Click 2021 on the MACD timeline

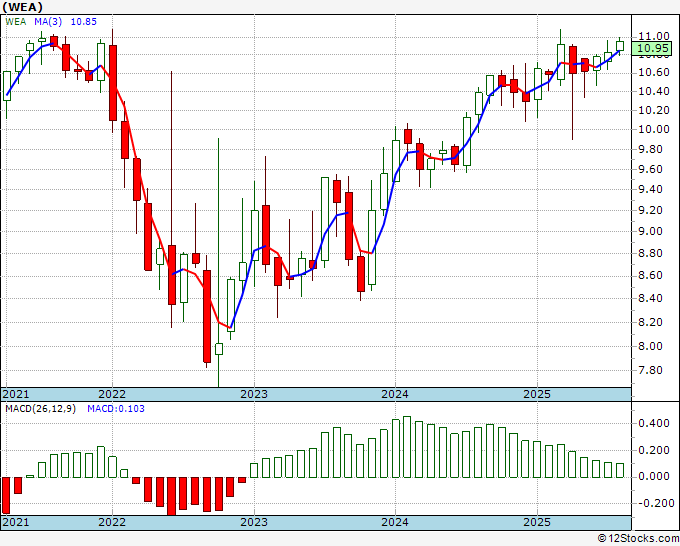16,522
